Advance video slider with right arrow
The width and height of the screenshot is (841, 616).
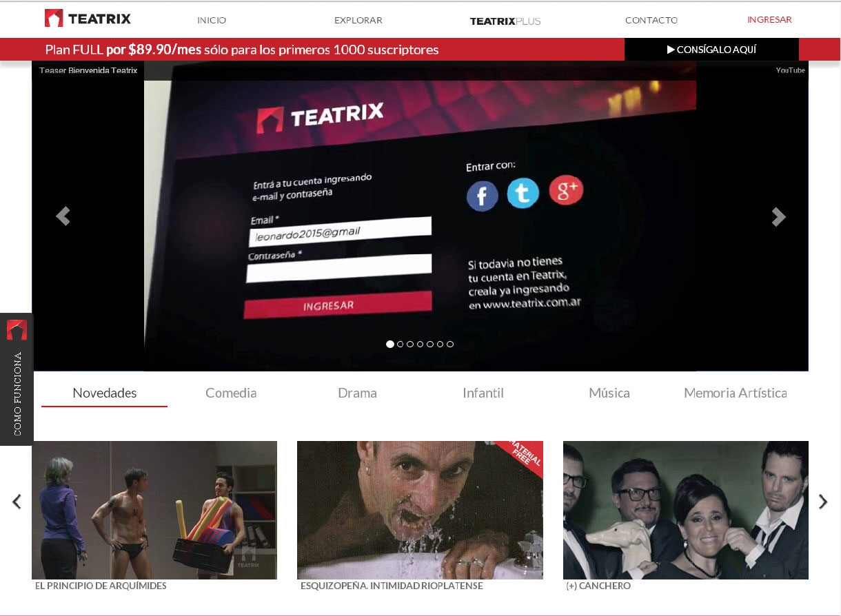778,217
